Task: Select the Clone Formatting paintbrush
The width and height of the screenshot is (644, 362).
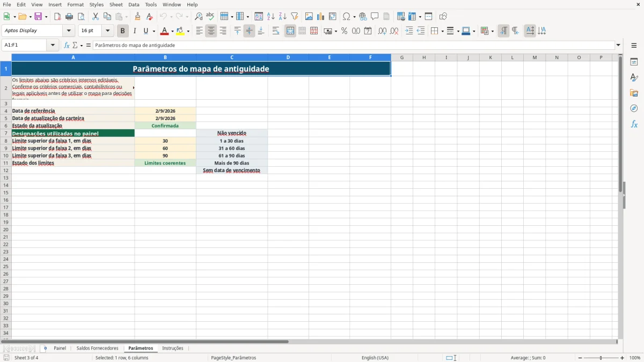Action: pos(137,17)
